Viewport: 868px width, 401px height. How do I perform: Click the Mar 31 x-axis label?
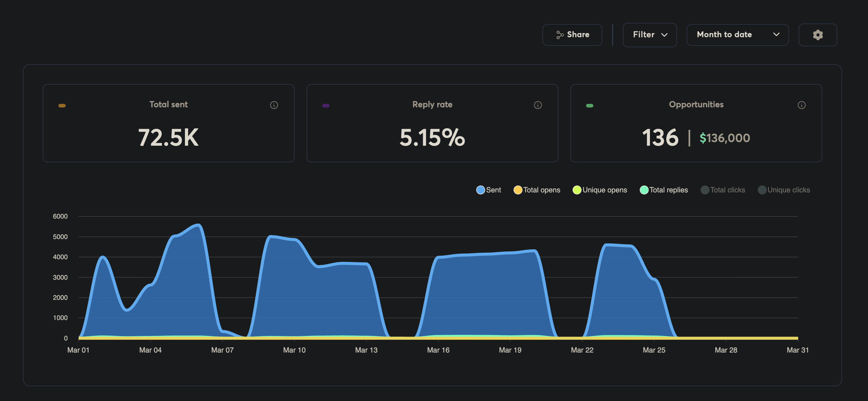click(x=798, y=350)
